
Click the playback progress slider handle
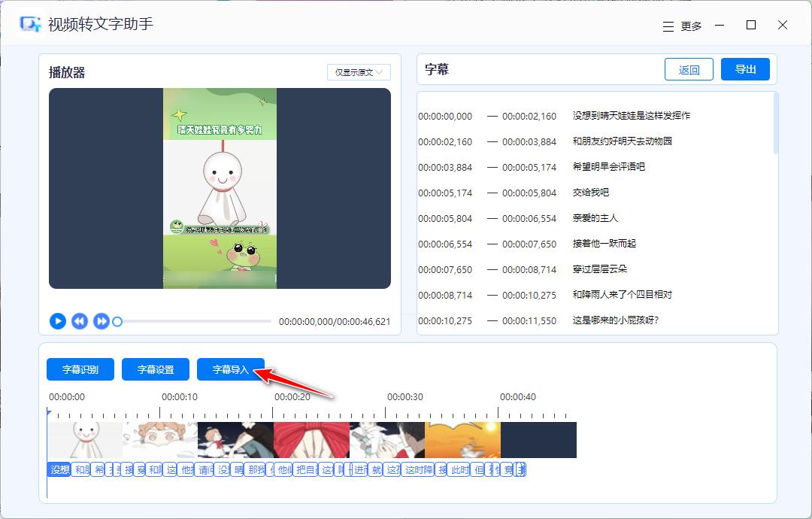click(x=117, y=320)
